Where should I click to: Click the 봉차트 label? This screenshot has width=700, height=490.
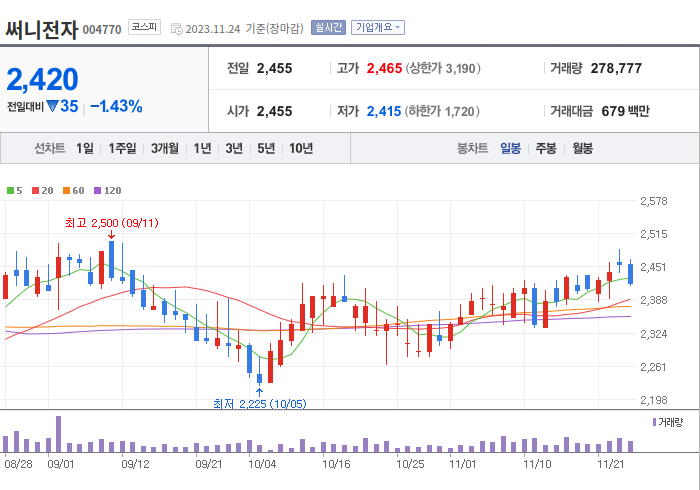(472, 148)
